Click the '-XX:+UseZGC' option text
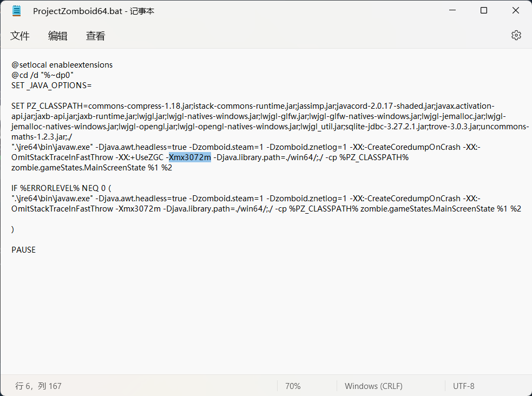Screen dimensions: 532x396 coord(140,157)
